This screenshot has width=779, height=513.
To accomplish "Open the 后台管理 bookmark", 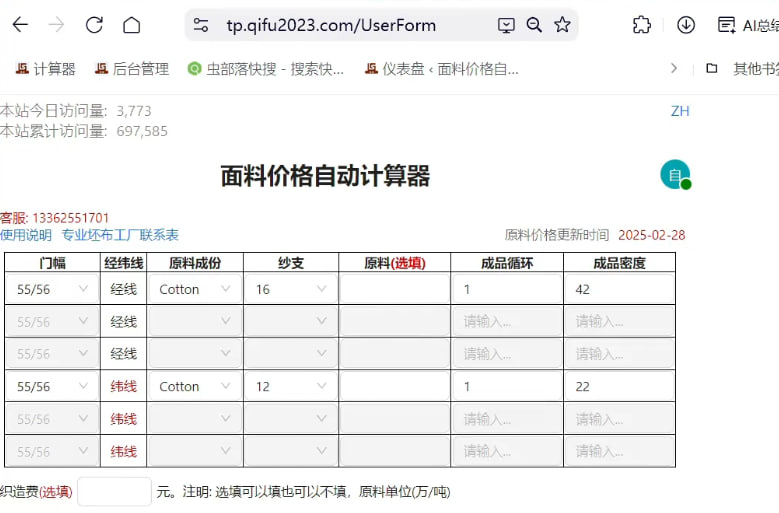I will click(x=132, y=69).
